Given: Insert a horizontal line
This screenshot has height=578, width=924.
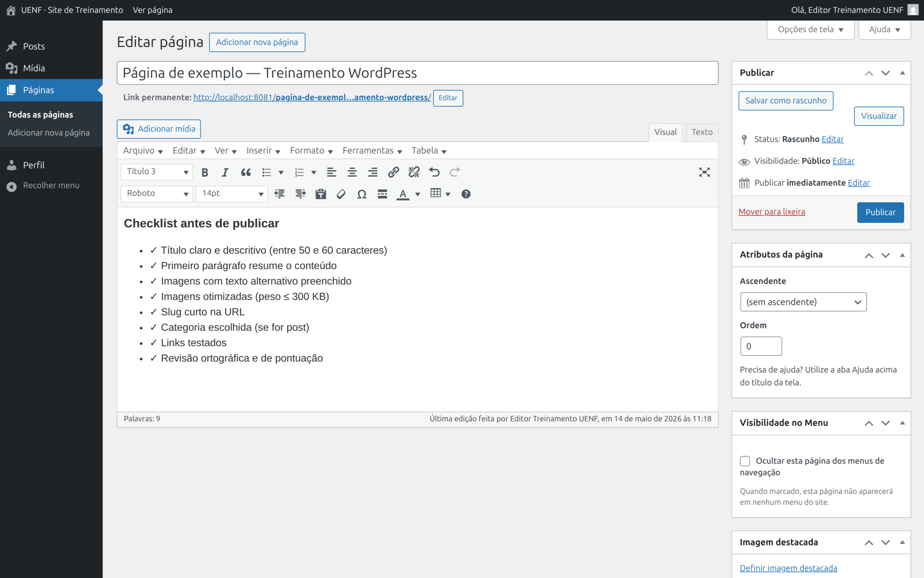Looking at the screenshot, I should 382,194.
